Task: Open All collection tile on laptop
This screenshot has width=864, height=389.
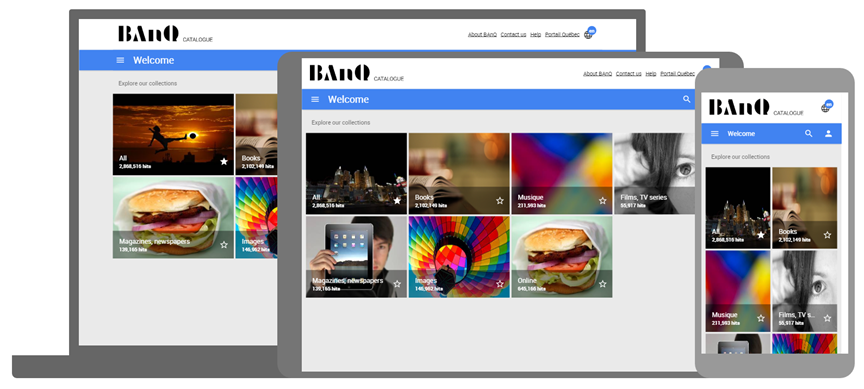Action: pyautogui.click(x=174, y=134)
